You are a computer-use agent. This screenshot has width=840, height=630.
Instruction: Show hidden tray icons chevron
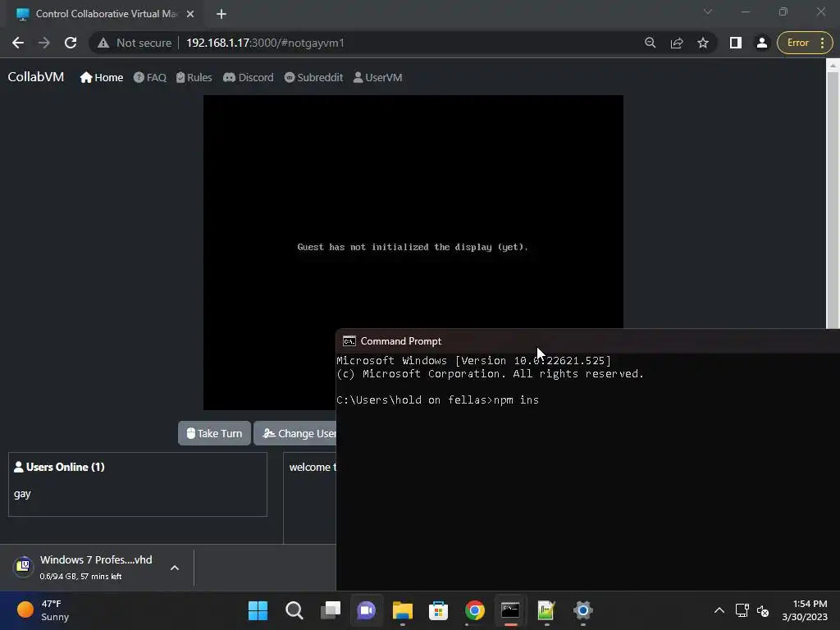(x=719, y=610)
